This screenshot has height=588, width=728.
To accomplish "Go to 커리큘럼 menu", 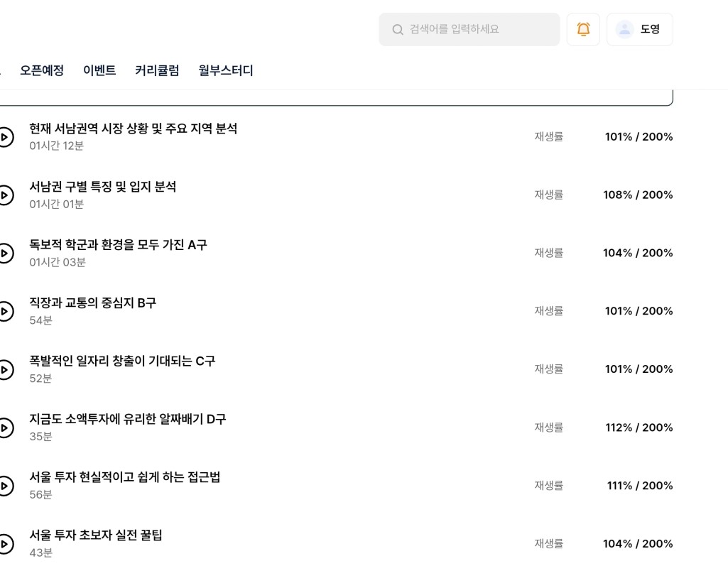I will pos(157,70).
